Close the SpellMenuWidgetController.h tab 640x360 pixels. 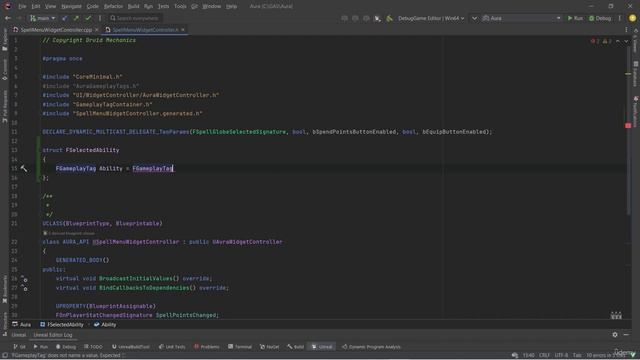(x=183, y=30)
